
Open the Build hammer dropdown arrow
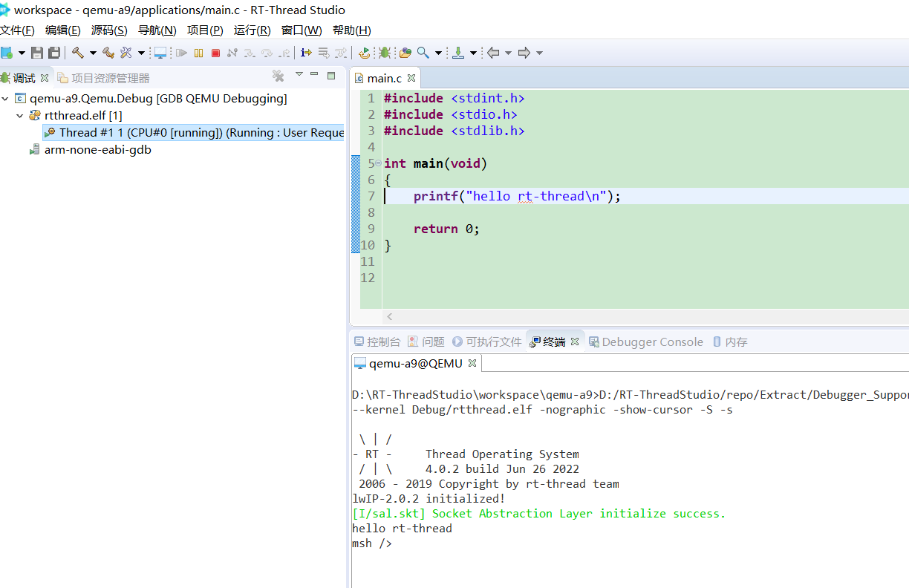(x=93, y=53)
